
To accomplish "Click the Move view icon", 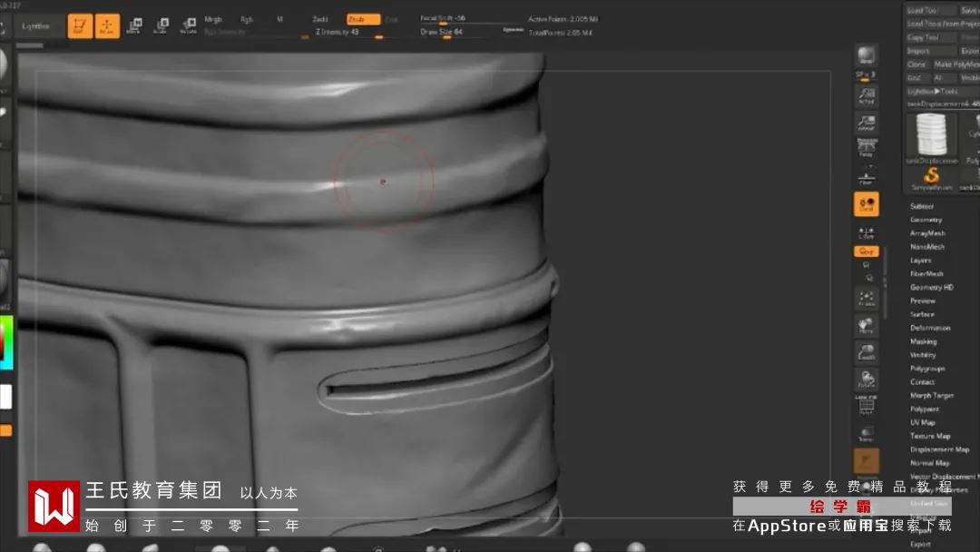I will 867,325.
